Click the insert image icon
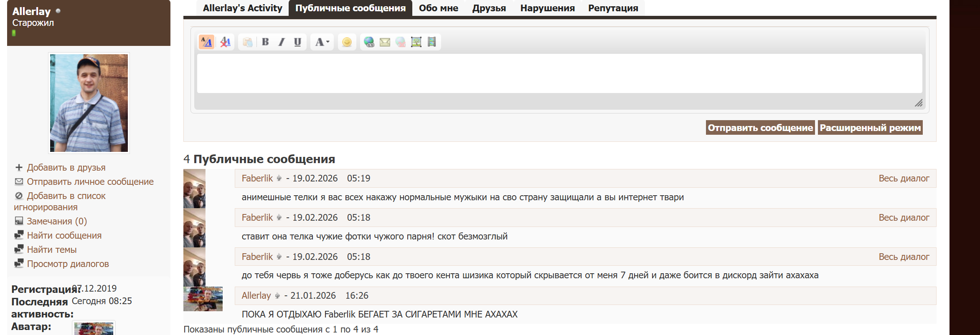This screenshot has width=980, height=335. 416,42
